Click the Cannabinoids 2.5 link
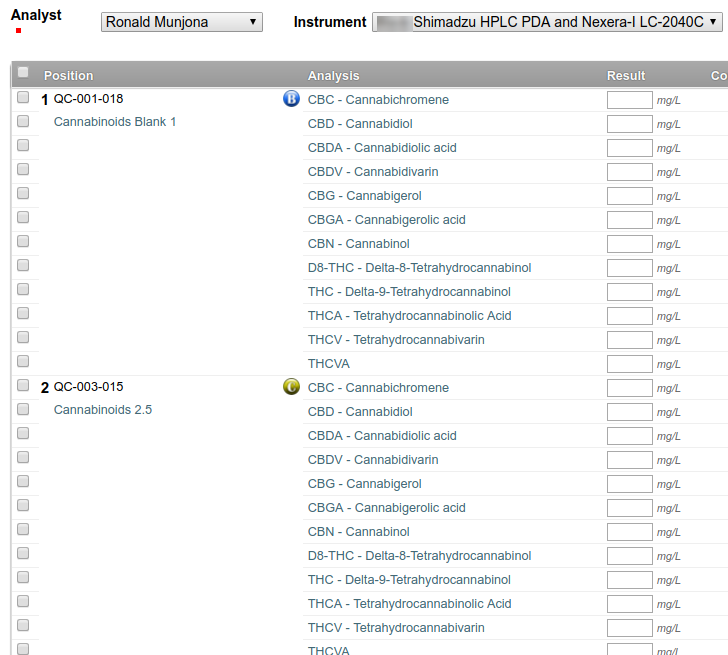Screen dimensions: 728x655 (103, 410)
